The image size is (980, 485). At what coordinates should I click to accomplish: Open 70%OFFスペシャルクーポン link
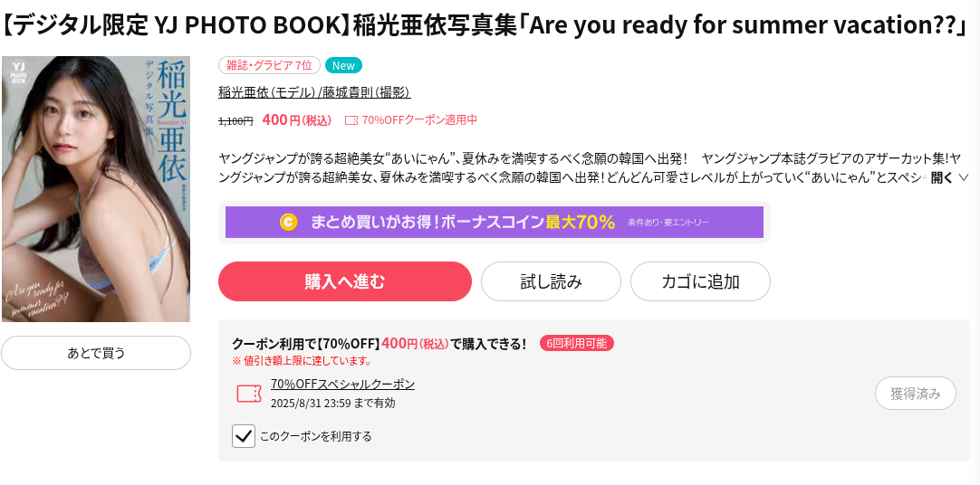coord(342,384)
